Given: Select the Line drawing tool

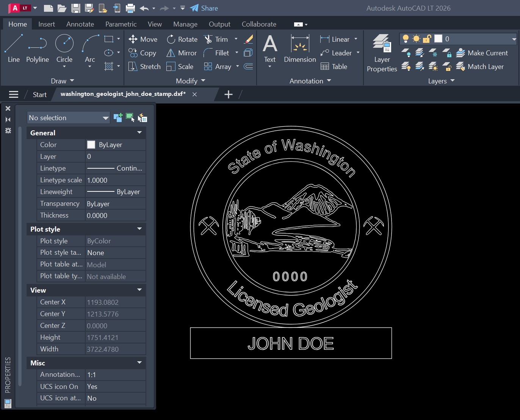Looking at the screenshot, I should 14,48.
